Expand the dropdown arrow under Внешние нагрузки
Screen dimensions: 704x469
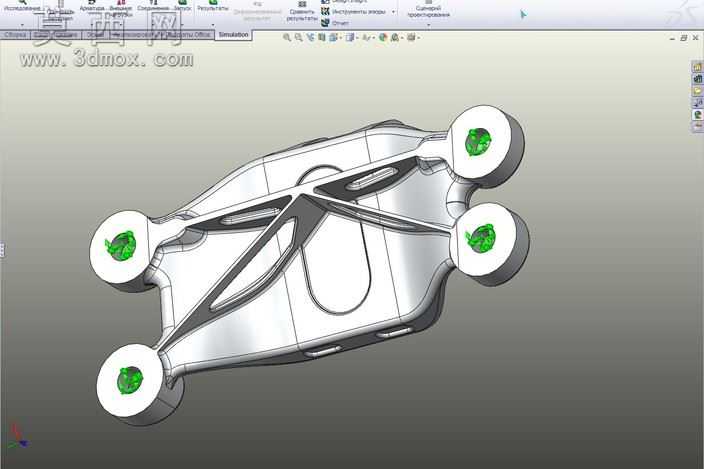[121, 25]
